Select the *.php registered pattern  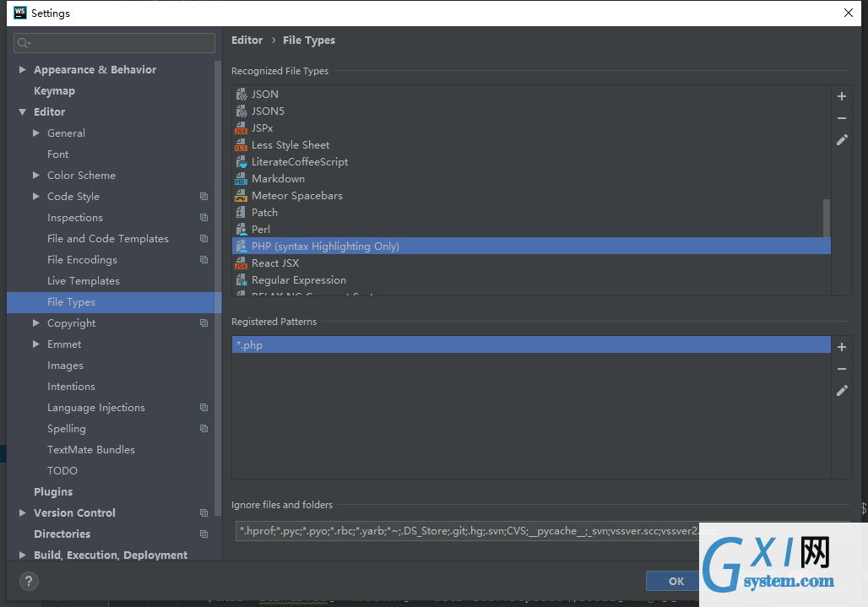point(531,344)
